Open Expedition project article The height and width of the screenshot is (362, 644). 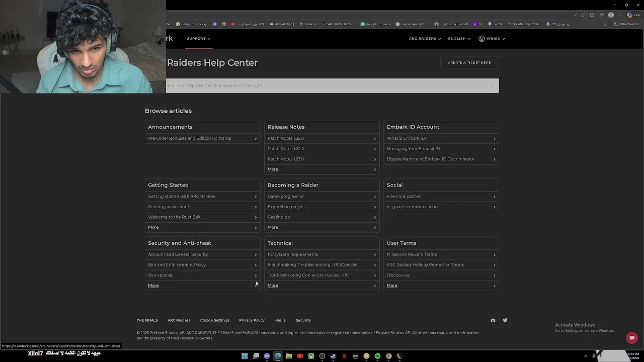pos(322,207)
